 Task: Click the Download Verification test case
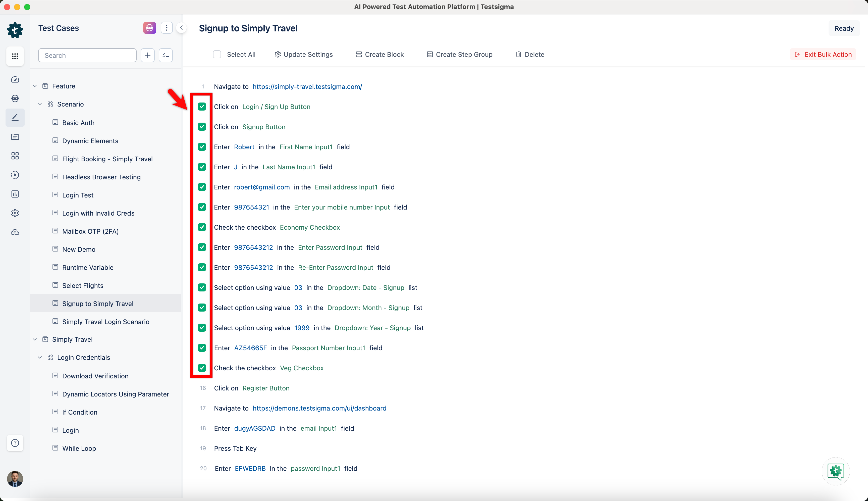pyautogui.click(x=95, y=376)
